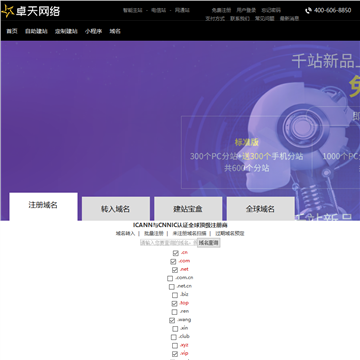
Task: Open the 过期域名预定 link
Action: click(x=230, y=233)
